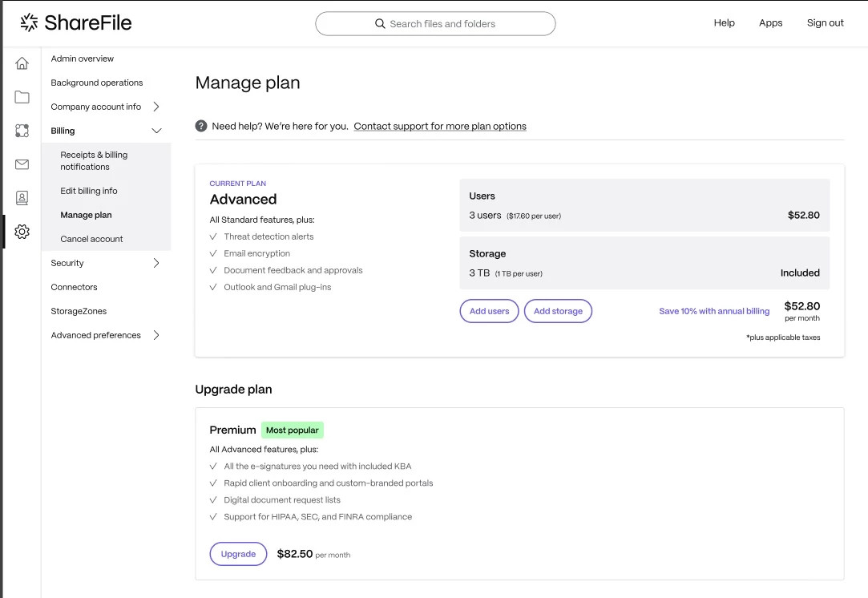Click Advanced preferences label

pyautogui.click(x=95, y=335)
